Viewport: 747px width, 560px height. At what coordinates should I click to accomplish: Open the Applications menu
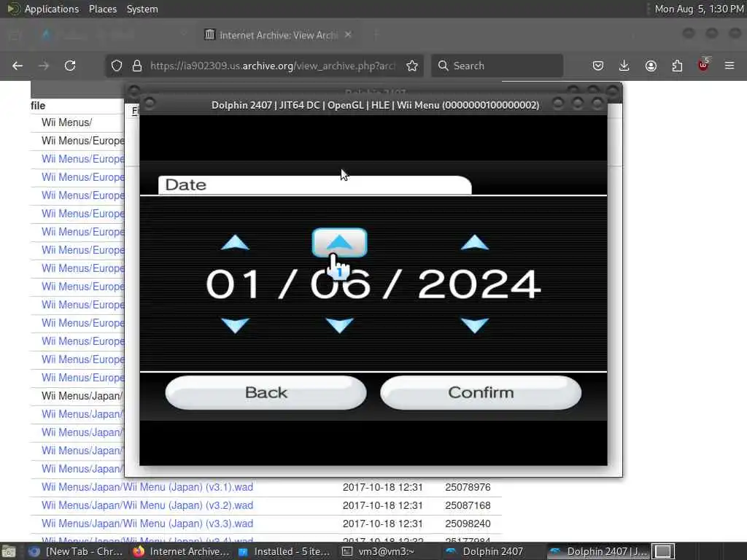point(52,9)
